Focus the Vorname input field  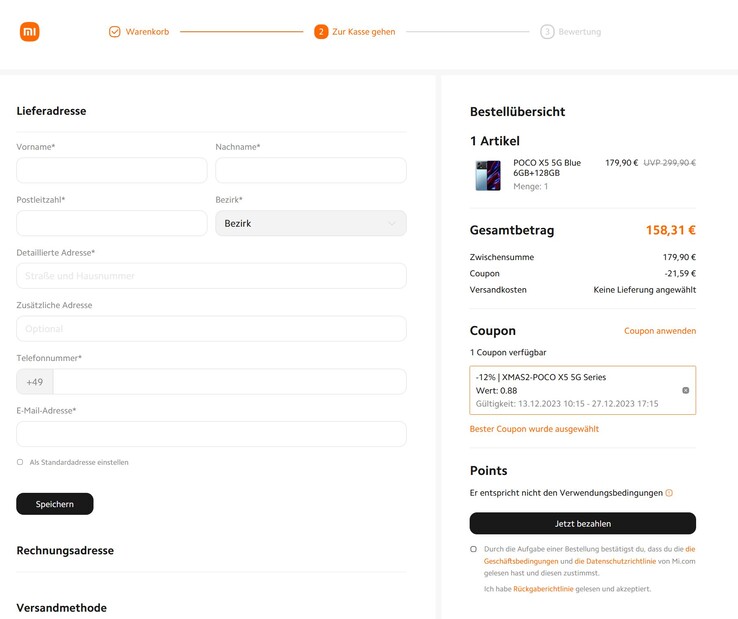pos(112,170)
